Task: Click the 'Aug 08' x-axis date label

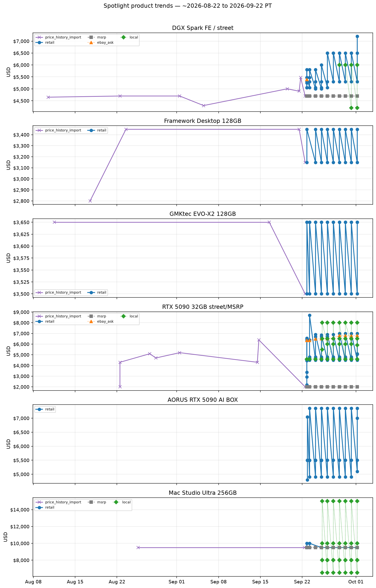Action: pos(33,582)
